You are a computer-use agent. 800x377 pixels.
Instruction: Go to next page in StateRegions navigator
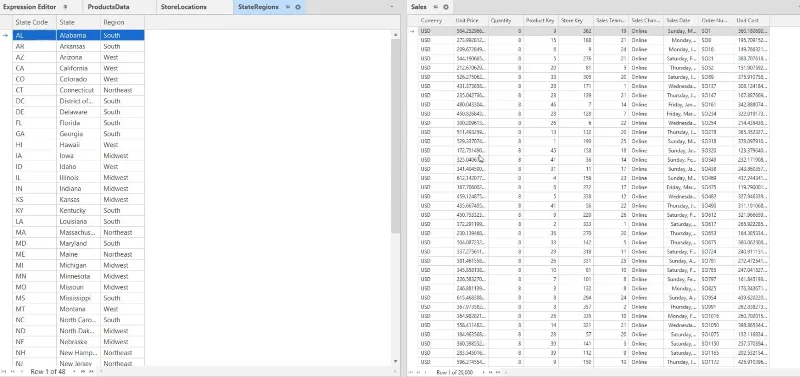(83, 371)
